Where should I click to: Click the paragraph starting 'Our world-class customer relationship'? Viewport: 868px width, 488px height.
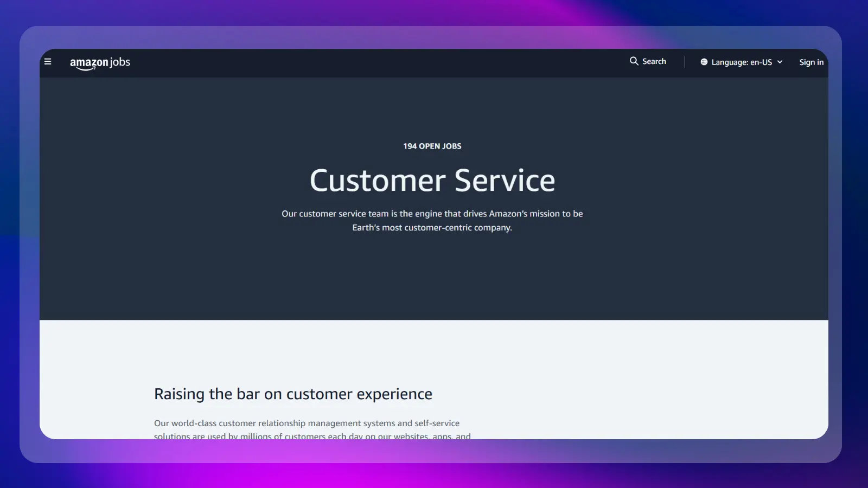click(x=312, y=429)
